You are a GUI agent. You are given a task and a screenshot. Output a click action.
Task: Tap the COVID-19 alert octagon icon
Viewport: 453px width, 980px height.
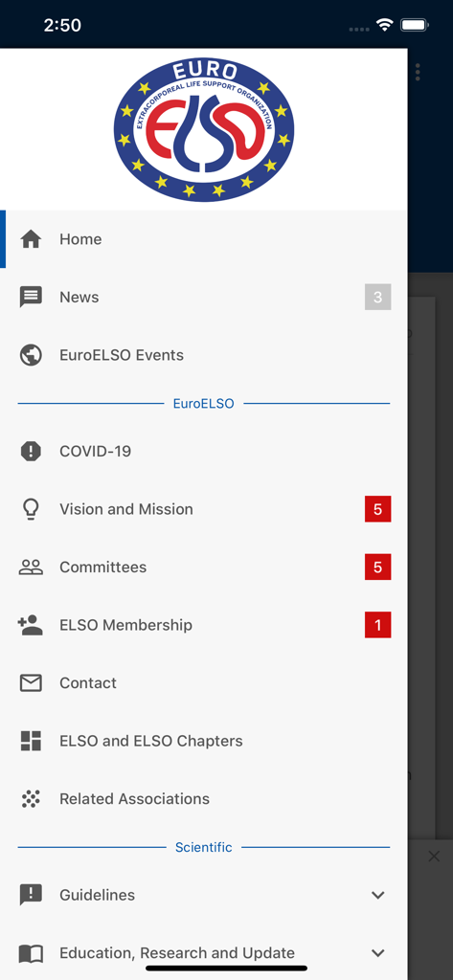coord(31,452)
